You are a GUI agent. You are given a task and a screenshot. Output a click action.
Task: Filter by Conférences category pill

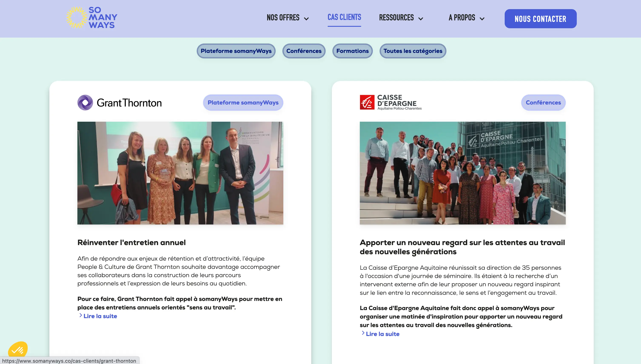[x=304, y=51]
